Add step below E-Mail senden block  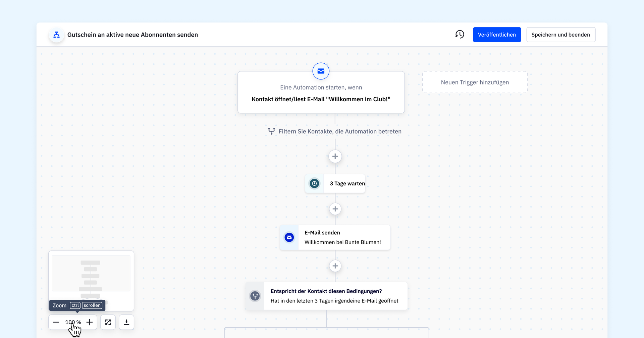pyautogui.click(x=335, y=266)
